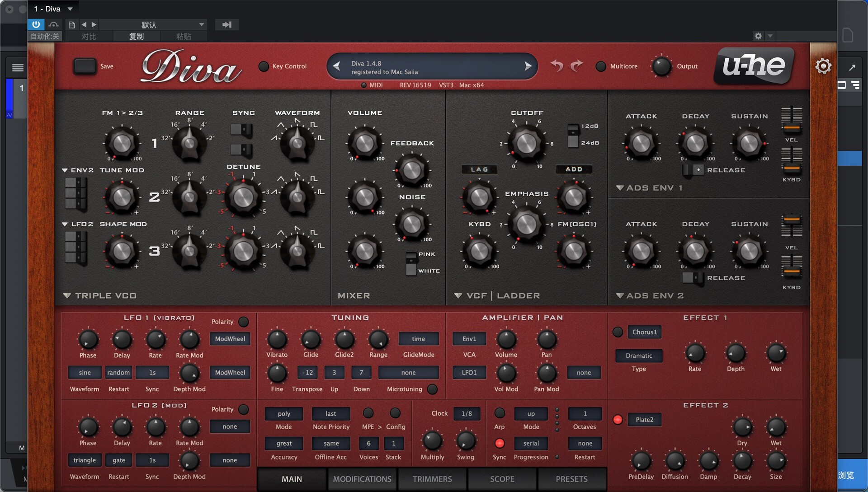Image resolution: width=868 pixels, height=492 pixels.
Task: Click the Save button
Action: tap(85, 66)
